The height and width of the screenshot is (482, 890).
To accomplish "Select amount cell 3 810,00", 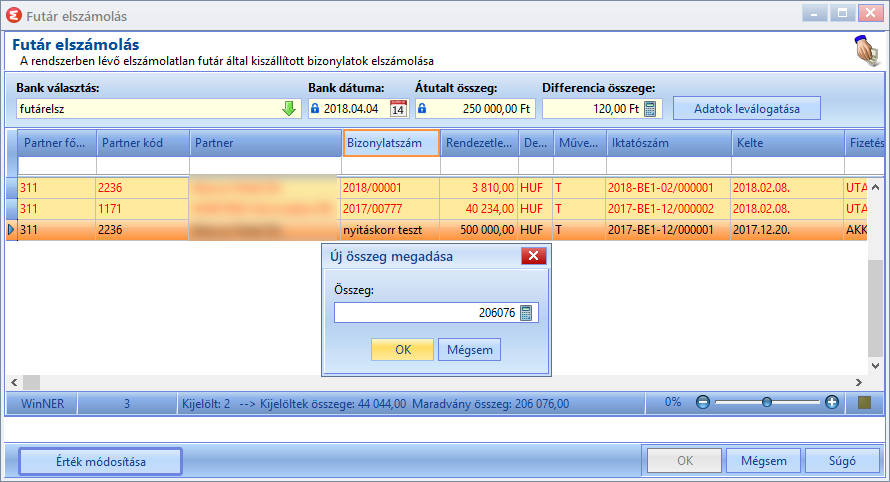I will click(479, 188).
